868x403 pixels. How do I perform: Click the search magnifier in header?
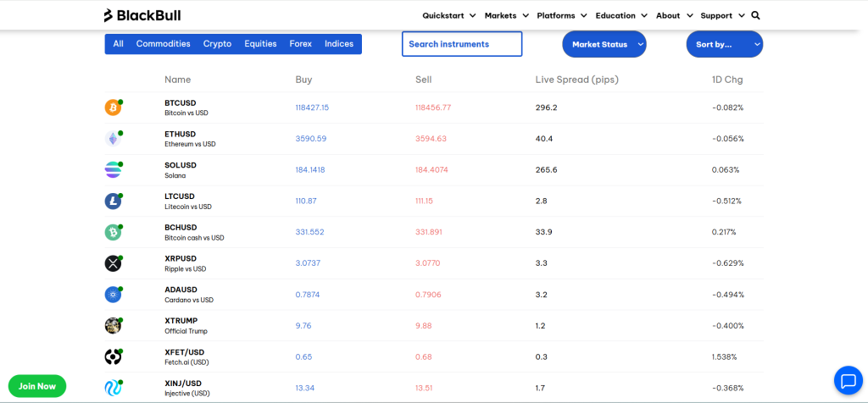(755, 15)
